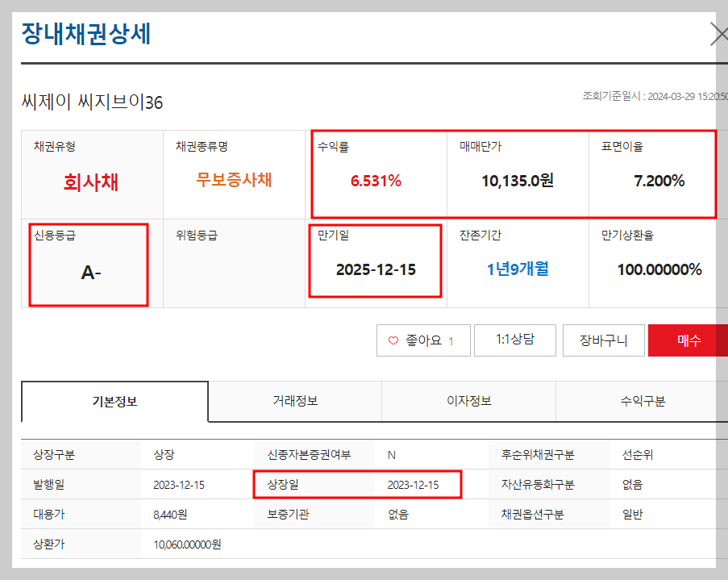Image resolution: width=728 pixels, height=580 pixels.
Task: Click the heart icon in 좋아요 button
Action: 393,340
